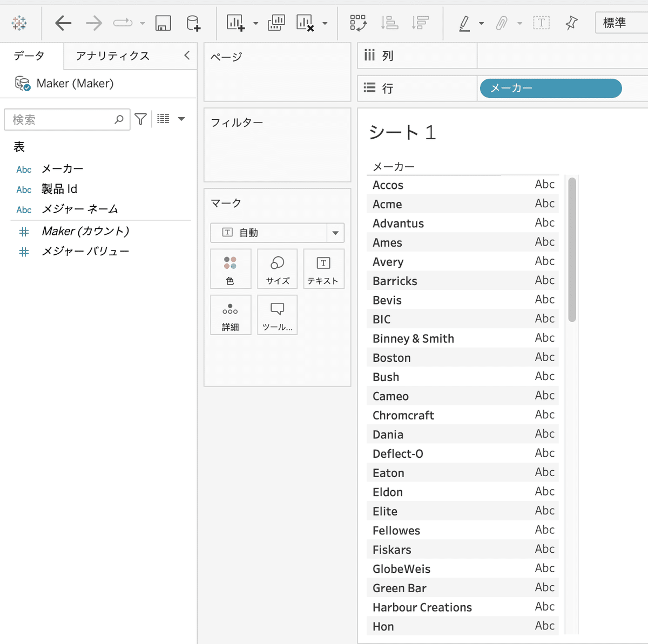Click the メーカー pill on rows shelf

tap(551, 88)
